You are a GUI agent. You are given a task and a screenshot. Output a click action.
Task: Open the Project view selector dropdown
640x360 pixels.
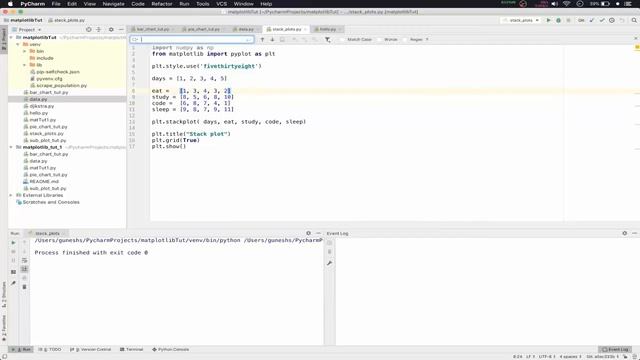[x=27, y=30]
